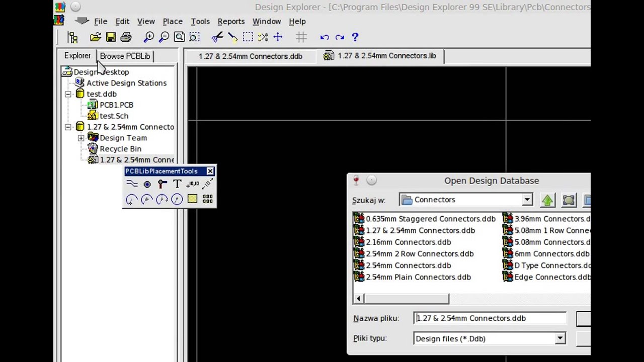
Task: Click the Move Selection cross-arrow icon
Action: [278, 37]
